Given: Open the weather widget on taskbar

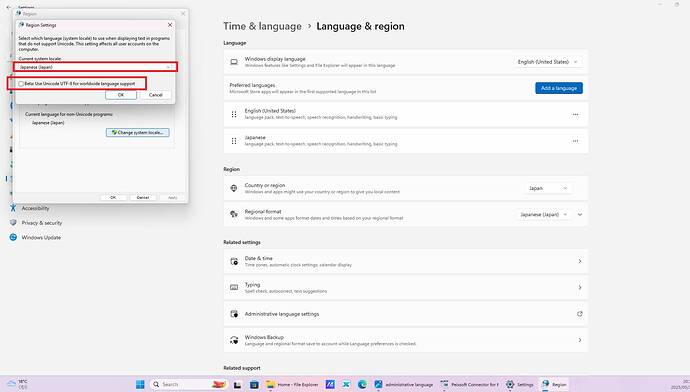Looking at the screenshot, I should tap(17, 385).
